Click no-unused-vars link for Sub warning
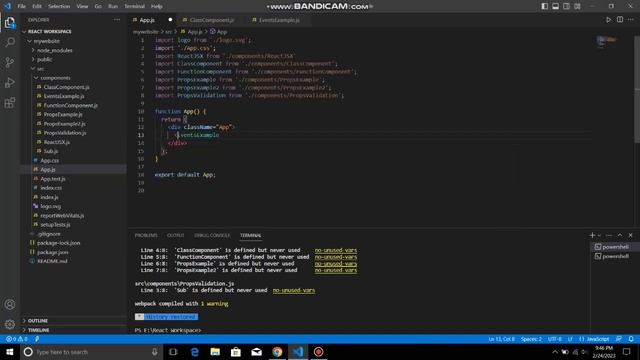The image size is (640, 360). pyautogui.click(x=294, y=290)
